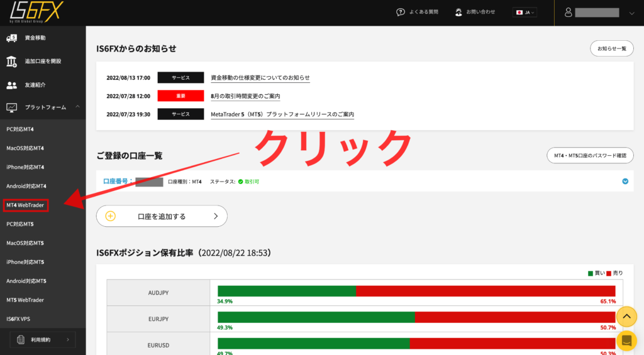Click MT4・MT5口座のパスワード確認 button
The width and height of the screenshot is (644, 355).
pos(590,156)
